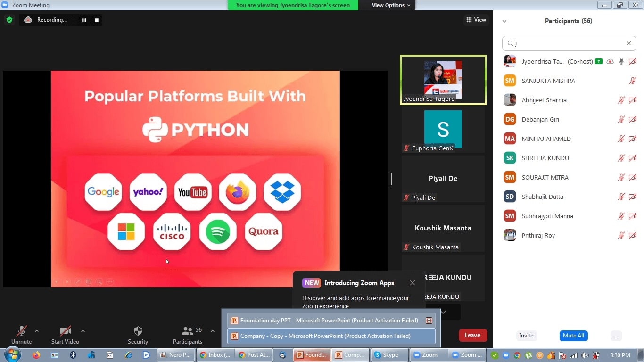The width and height of the screenshot is (644, 362).
Task: Expand the View Options dropdown
Action: pos(391,5)
